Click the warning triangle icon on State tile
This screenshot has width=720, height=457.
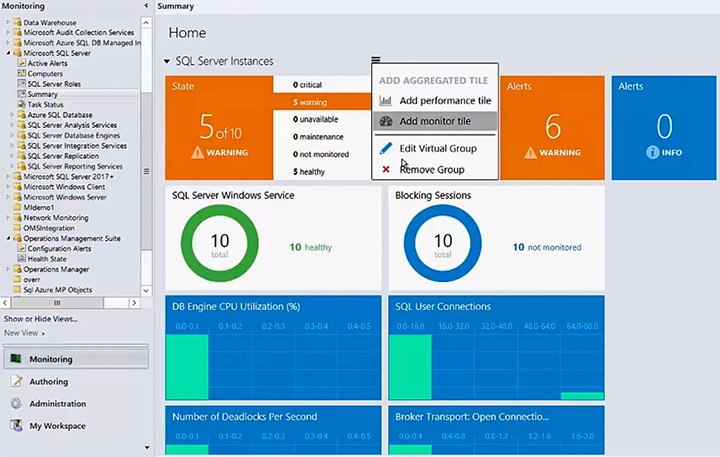(x=197, y=152)
